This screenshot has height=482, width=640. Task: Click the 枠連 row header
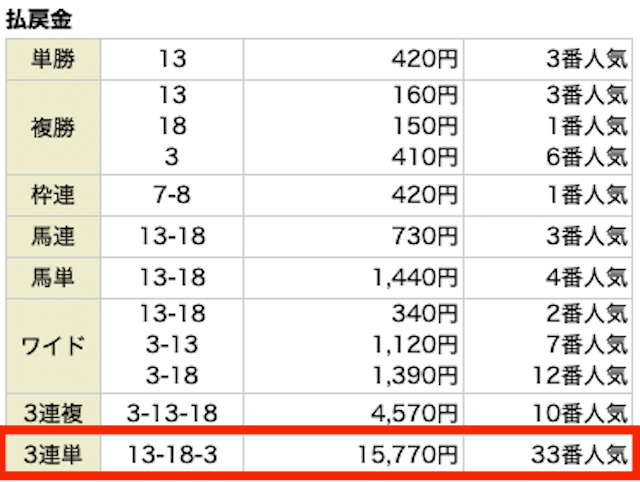pos(53,195)
